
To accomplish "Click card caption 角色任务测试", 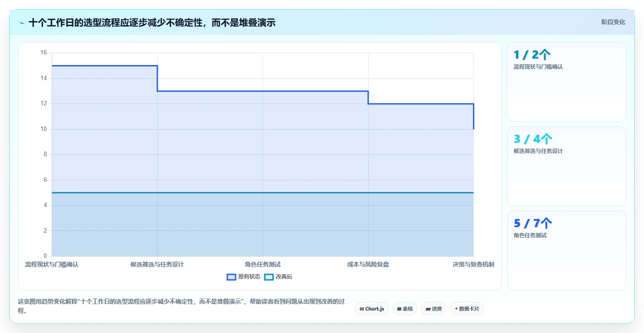I will tap(530, 235).
